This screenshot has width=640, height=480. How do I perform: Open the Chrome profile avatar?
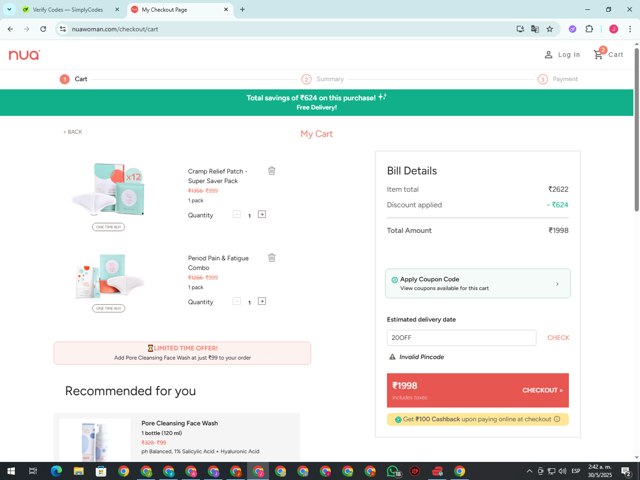point(613,29)
